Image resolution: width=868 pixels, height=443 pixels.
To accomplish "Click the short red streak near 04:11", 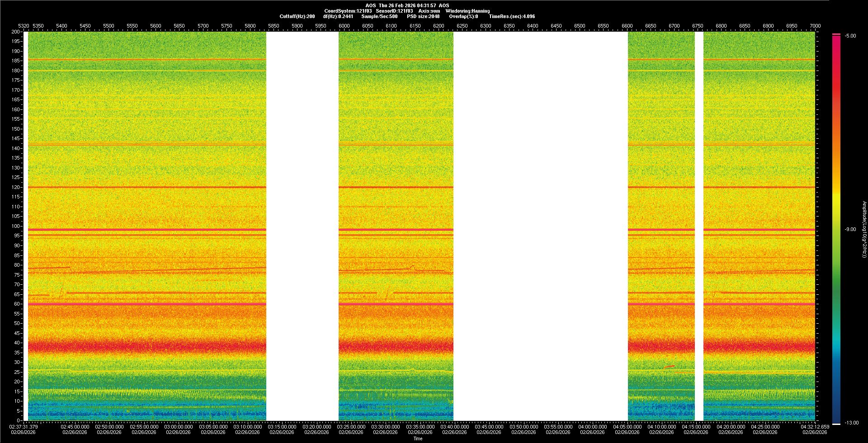I will [x=670, y=367].
